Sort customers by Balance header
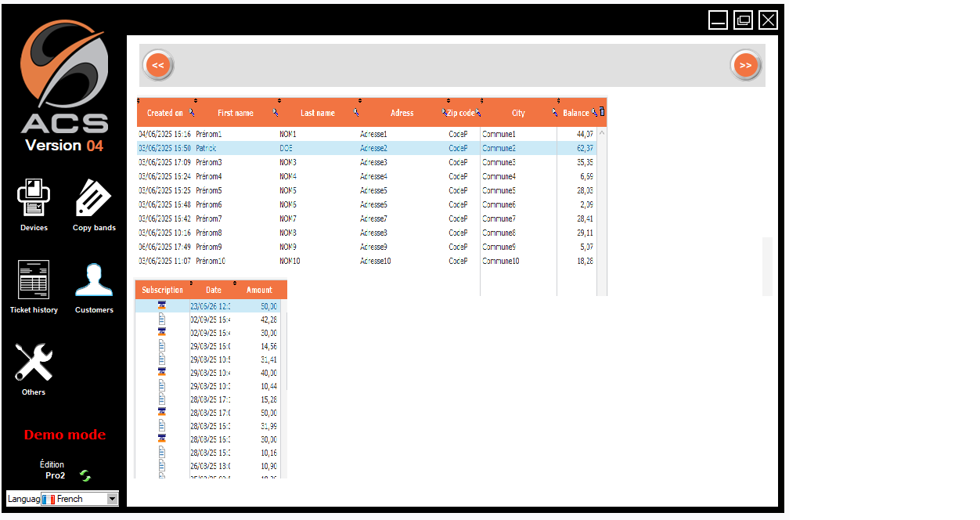 coord(576,113)
